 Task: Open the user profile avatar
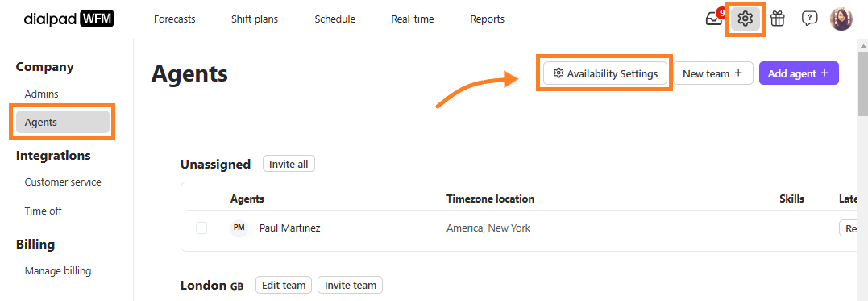pyautogui.click(x=841, y=19)
